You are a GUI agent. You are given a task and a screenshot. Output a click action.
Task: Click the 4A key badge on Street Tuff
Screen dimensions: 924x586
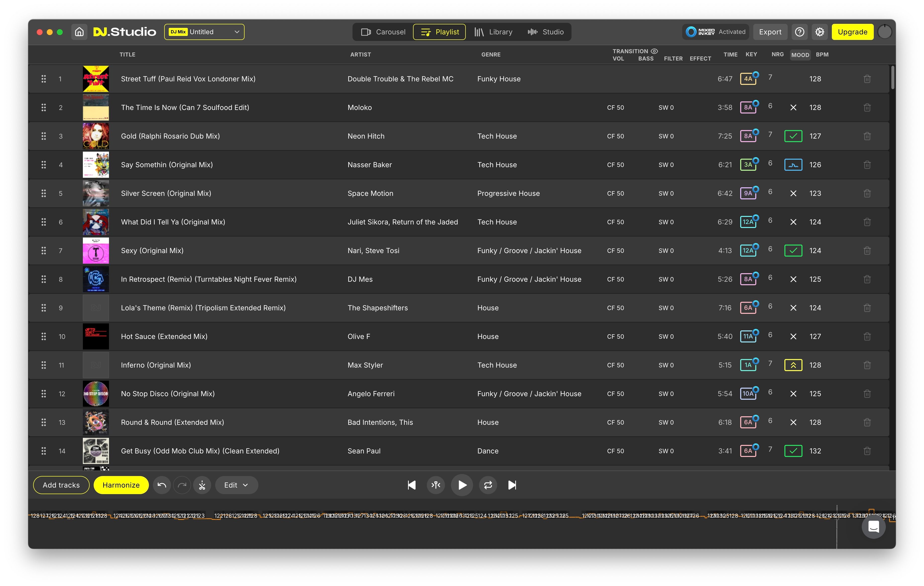[x=748, y=79]
